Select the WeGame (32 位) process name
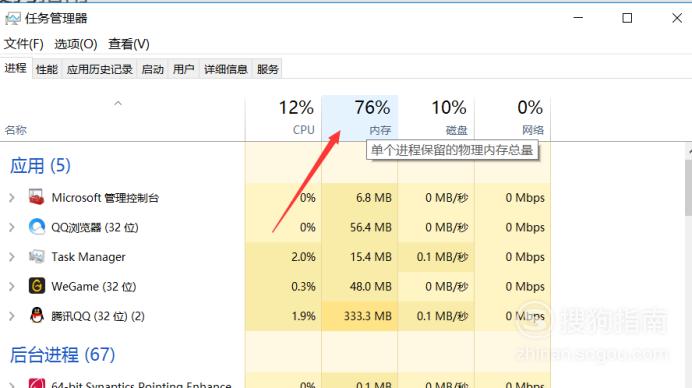The width and height of the screenshot is (692, 388). point(94,286)
